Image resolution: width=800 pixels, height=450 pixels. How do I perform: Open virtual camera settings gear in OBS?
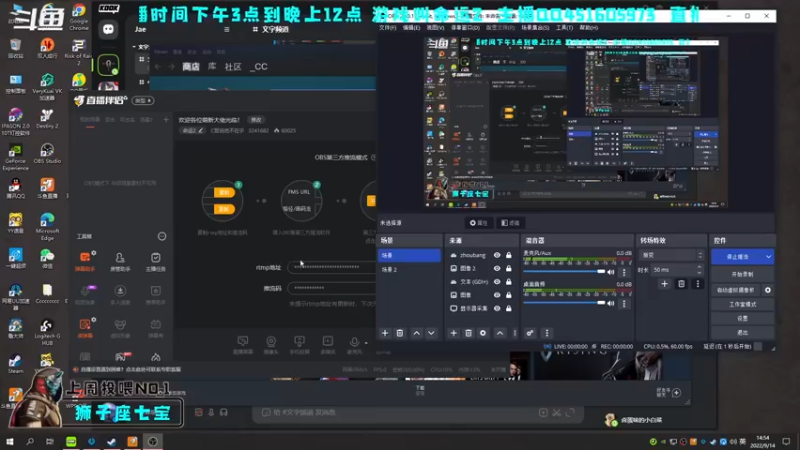pyautogui.click(x=768, y=290)
